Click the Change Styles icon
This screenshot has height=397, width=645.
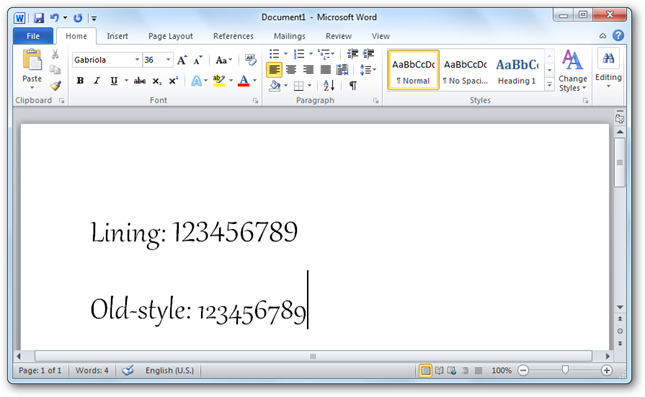(572, 60)
